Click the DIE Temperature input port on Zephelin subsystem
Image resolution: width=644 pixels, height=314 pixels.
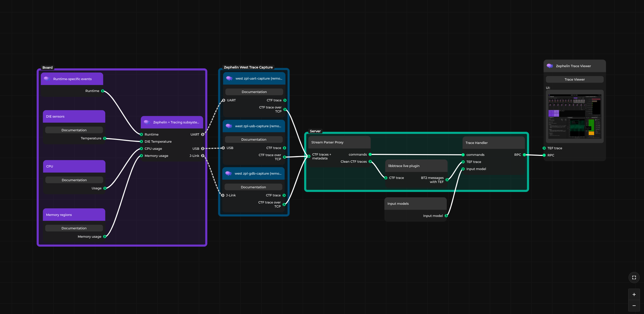pyautogui.click(x=141, y=142)
